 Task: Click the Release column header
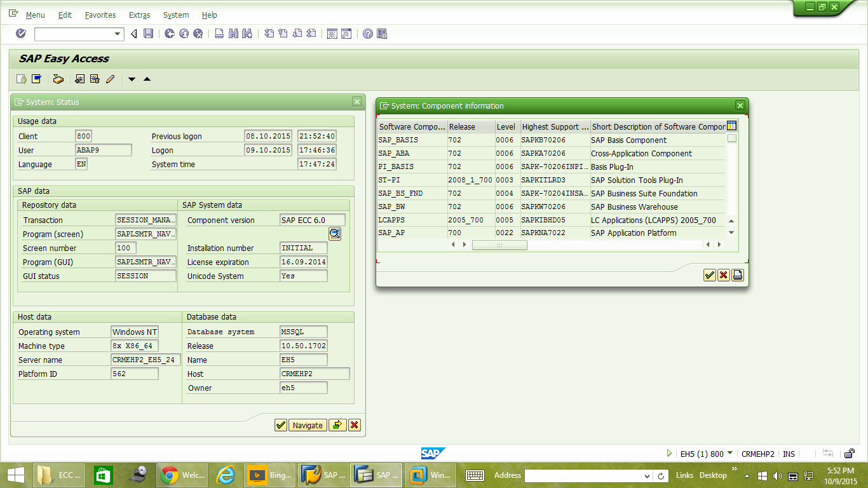pos(471,126)
